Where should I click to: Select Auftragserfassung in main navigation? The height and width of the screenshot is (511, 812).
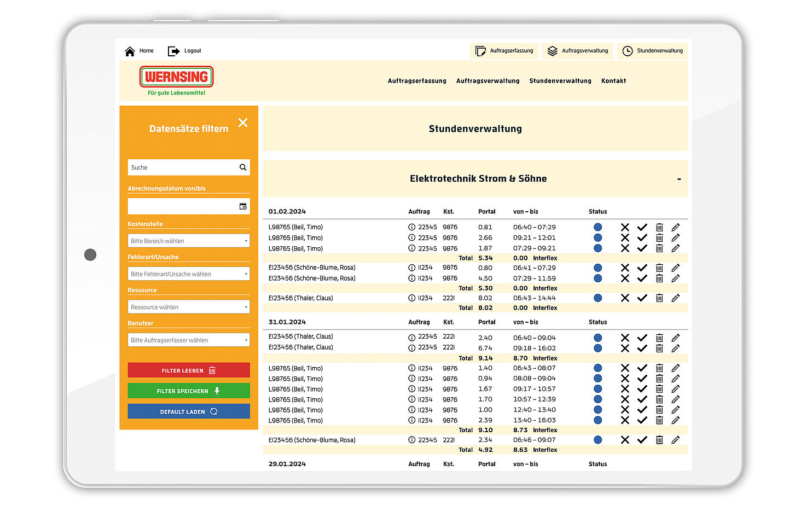coord(417,81)
